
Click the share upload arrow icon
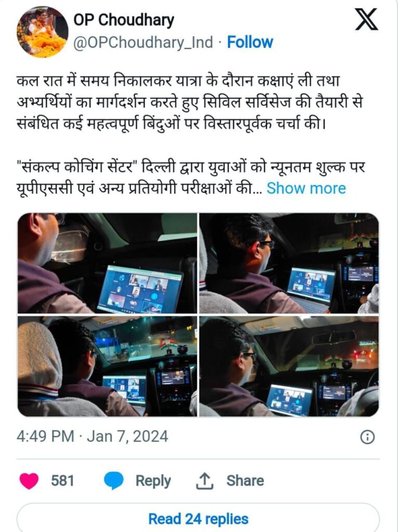[x=205, y=481]
